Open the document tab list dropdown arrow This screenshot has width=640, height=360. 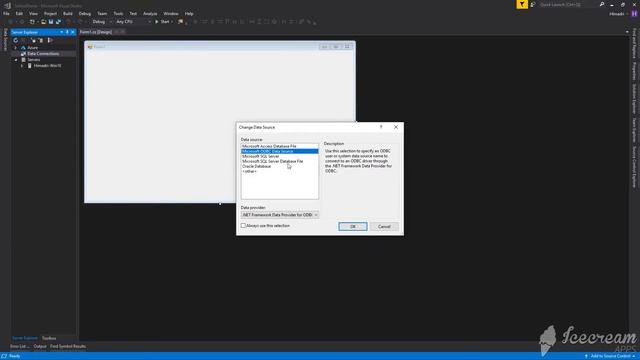[627, 32]
